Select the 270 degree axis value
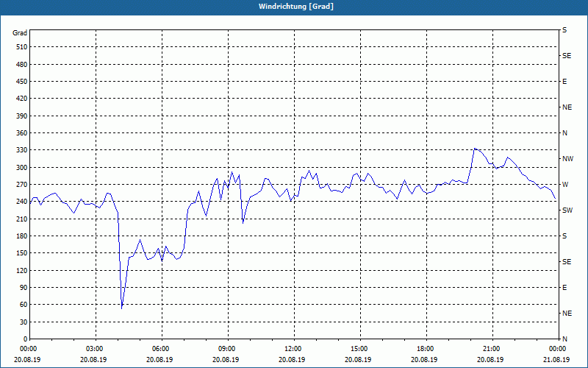This screenshot has height=368, width=588. click(22, 185)
